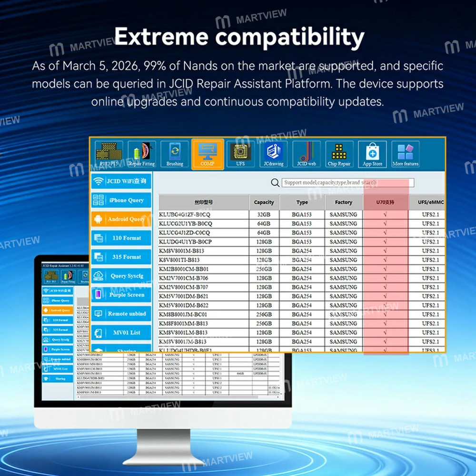Open the Android Query menu item

(121, 219)
